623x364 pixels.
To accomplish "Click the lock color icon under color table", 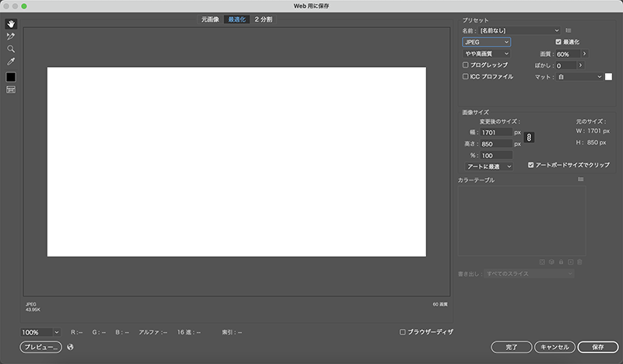I will coord(561,262).
